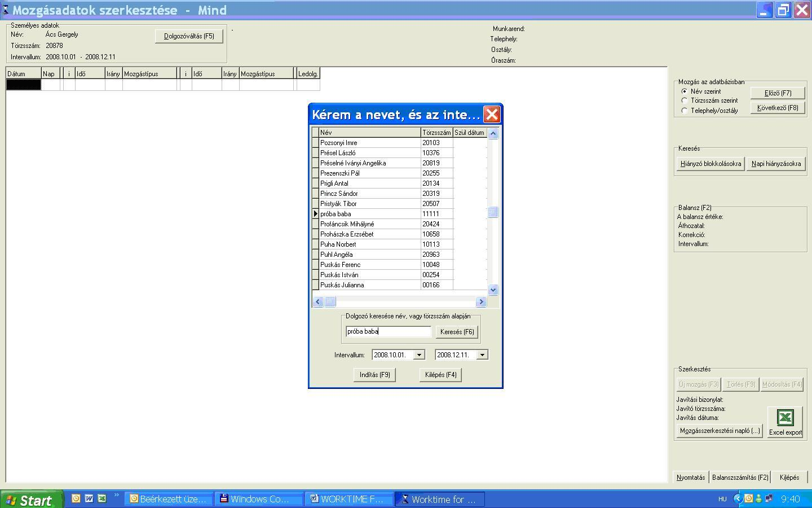The image size is (812, 508).
Task: Select the Puhl Angéla row
Action: [400, 255]
